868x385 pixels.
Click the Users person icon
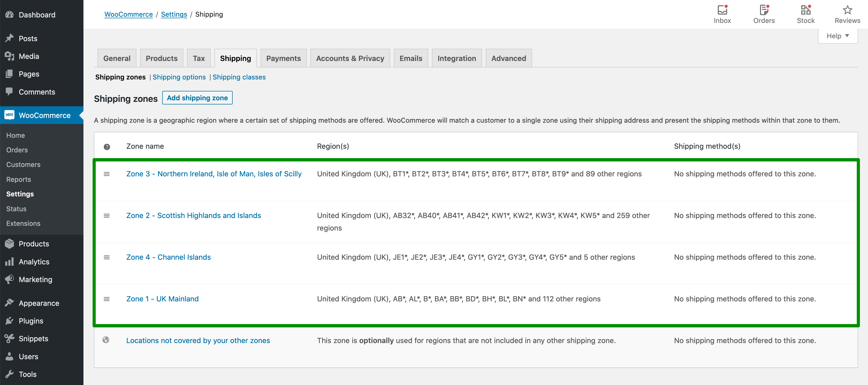pos(9,356)
